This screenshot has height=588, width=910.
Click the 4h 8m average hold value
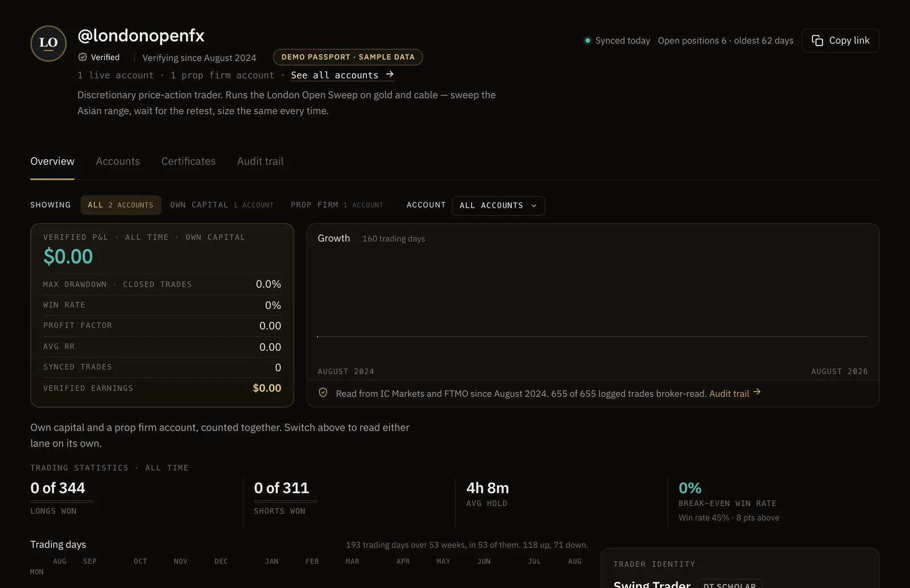pyautogui.click(x=487, y=488)
